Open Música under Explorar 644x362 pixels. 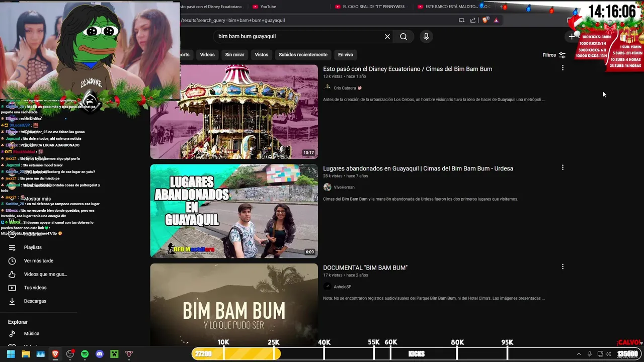point(32,333)
